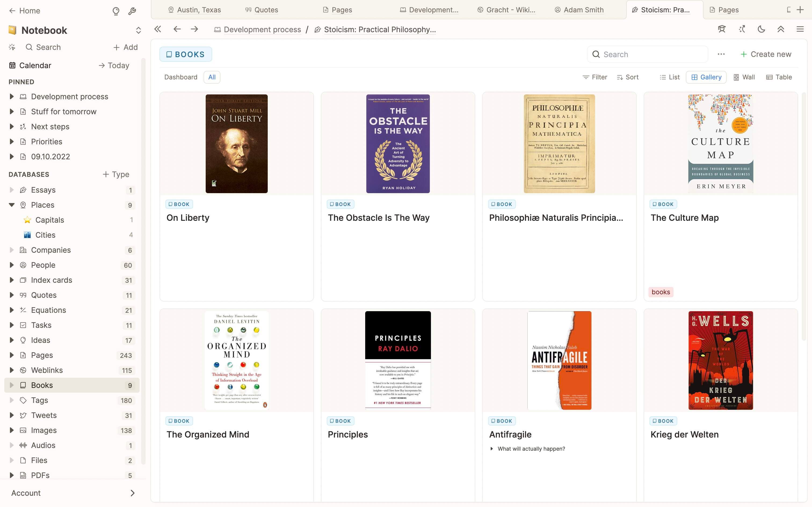Select the Dashboard tab

point(180,78)
